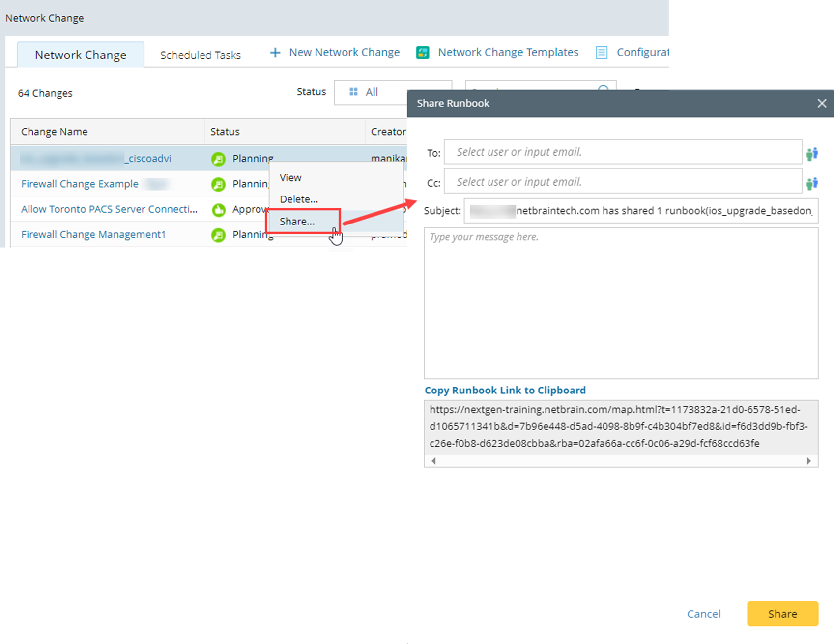The image size is (834, 644).
Task: Choose View from the context menu
Action: (x=290, y=178)
